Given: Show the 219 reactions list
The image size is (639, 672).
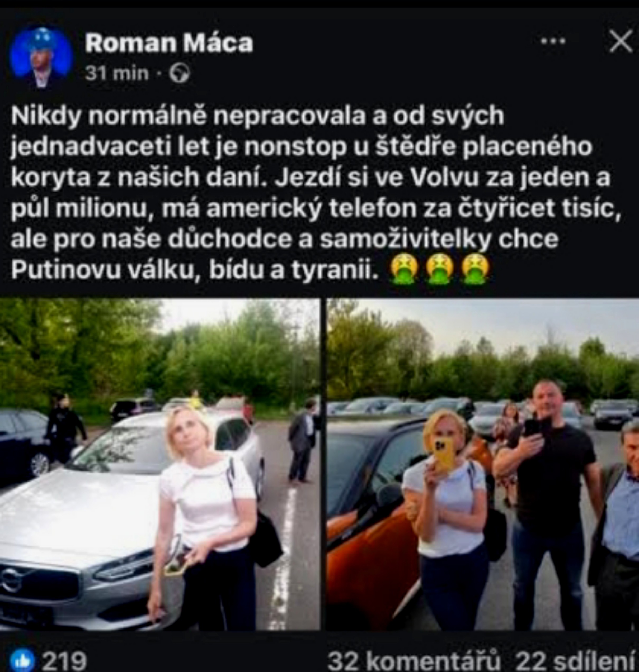Looking at the screenshot, I should click(x=64, y=660).
